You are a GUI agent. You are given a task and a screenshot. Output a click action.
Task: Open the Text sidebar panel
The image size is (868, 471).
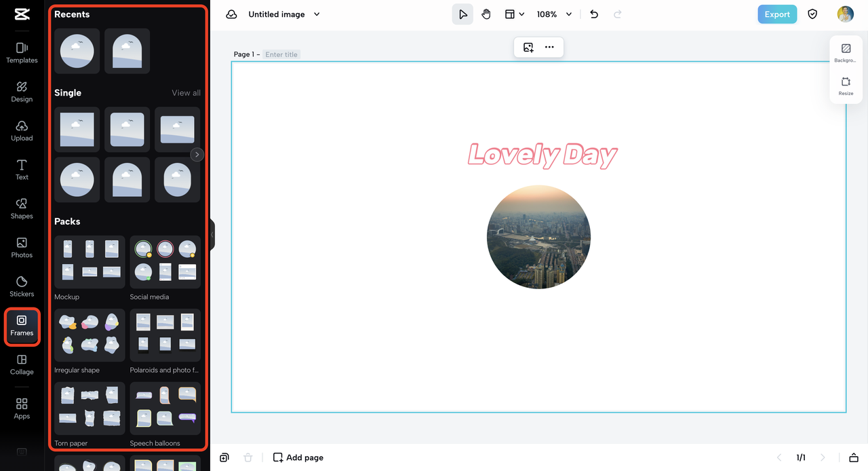22,170
